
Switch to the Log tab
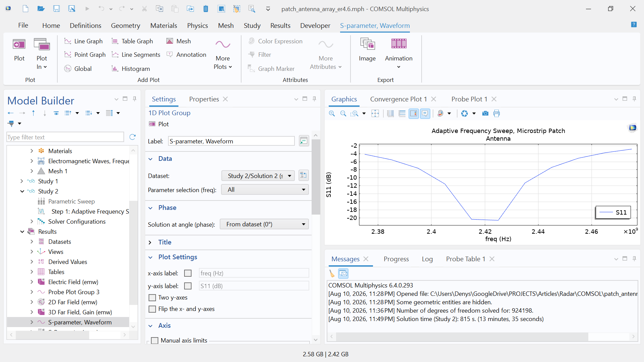click(427, 259)
